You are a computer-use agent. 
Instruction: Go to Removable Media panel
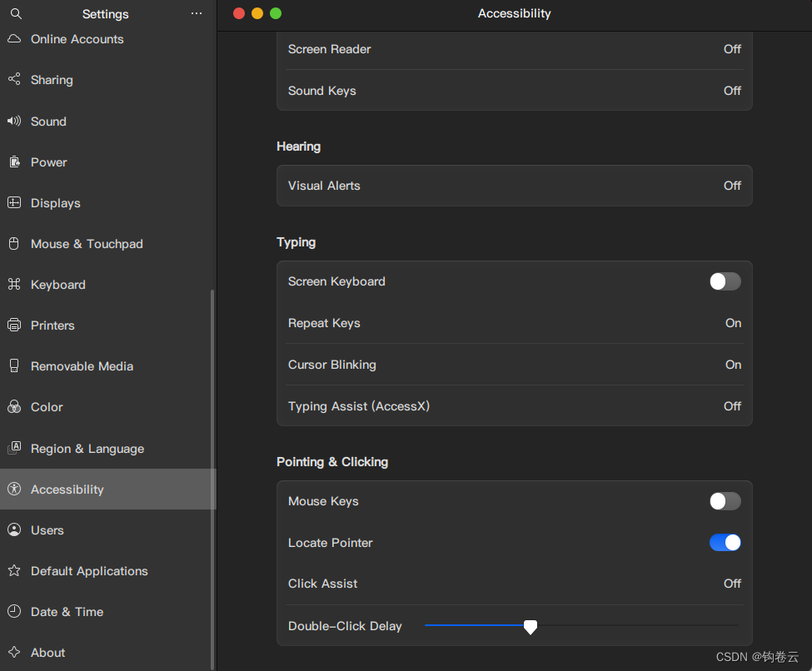(108, 366)
